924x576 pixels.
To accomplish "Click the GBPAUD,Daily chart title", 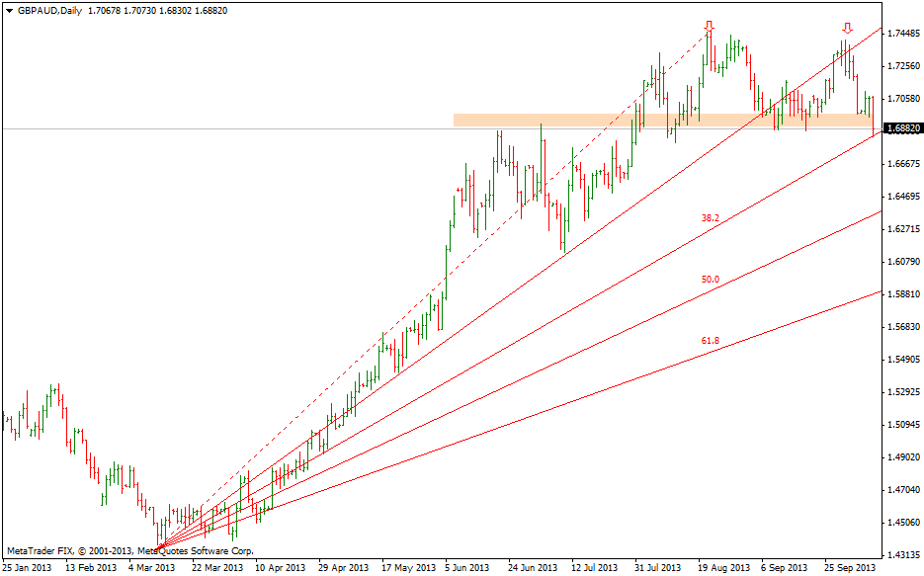I will (49, 10).
